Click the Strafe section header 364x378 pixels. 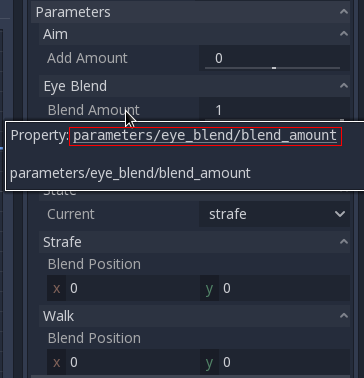(195, 242)
